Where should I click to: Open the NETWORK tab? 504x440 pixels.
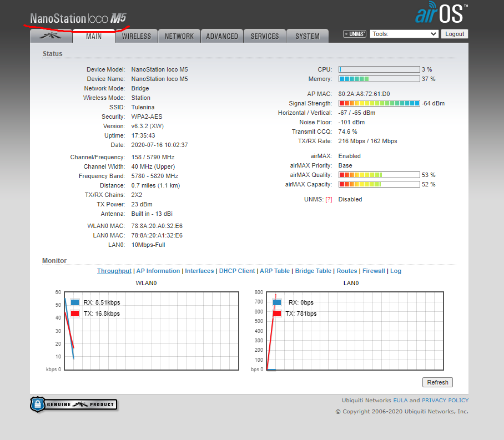(179, 36)
